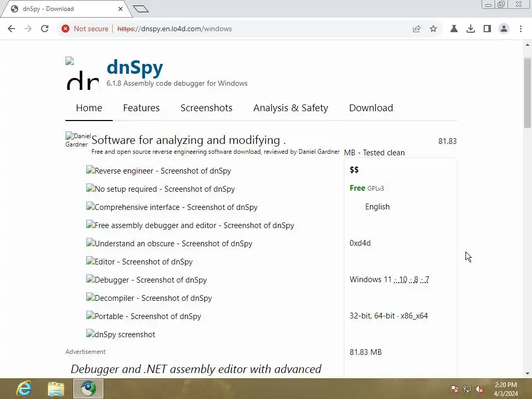Click the English language text
Screen dimensions: 532x399
click(x=377, y=207)
